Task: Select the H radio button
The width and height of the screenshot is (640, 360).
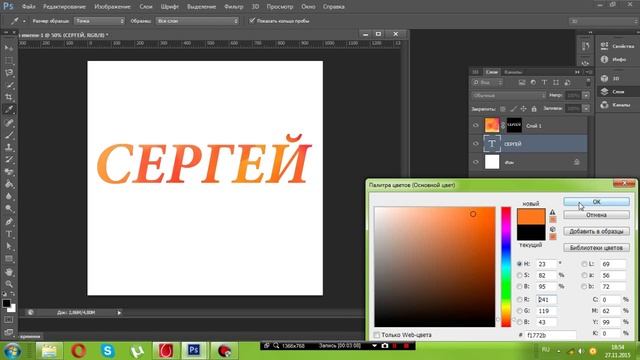Action: [520, 264]
